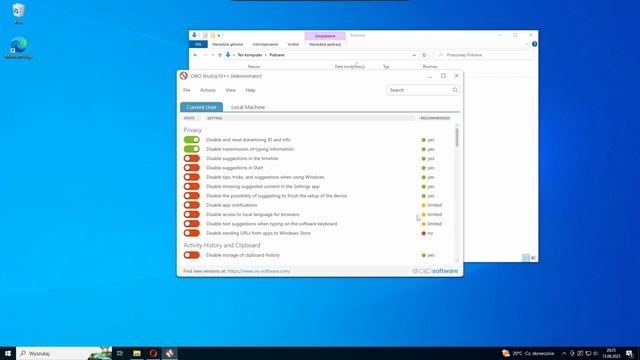Enable Disable text suggestions on software keyboard switch
Screen dimensions: 640x360
191,224
